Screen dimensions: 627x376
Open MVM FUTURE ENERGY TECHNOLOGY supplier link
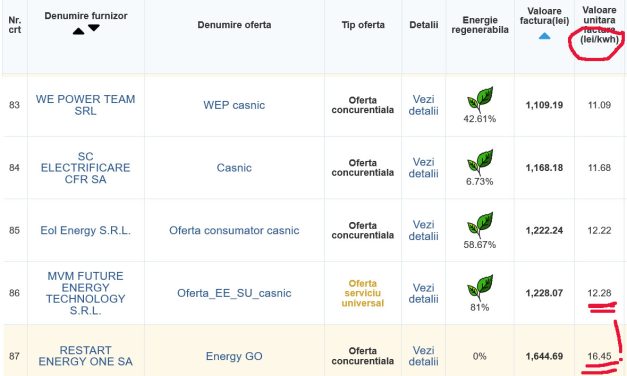86,293
